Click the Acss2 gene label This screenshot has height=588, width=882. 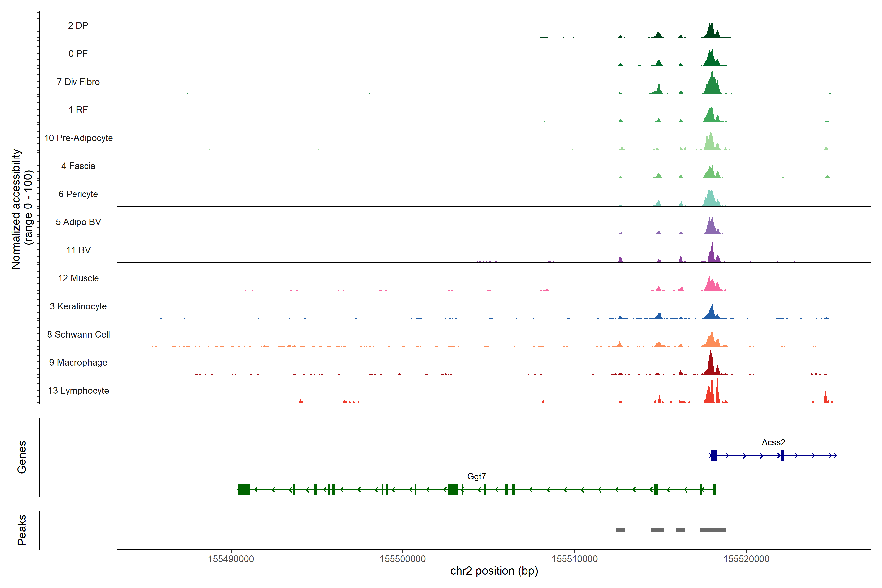click(773, 442)
